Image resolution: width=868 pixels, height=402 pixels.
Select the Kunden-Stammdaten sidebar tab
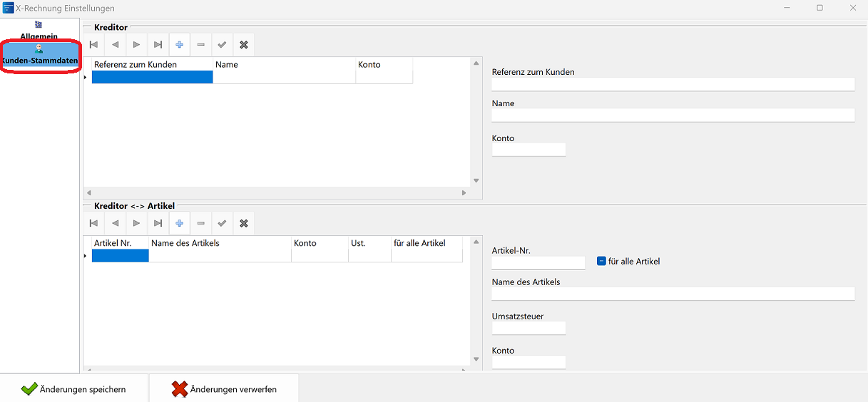point(39,56)
